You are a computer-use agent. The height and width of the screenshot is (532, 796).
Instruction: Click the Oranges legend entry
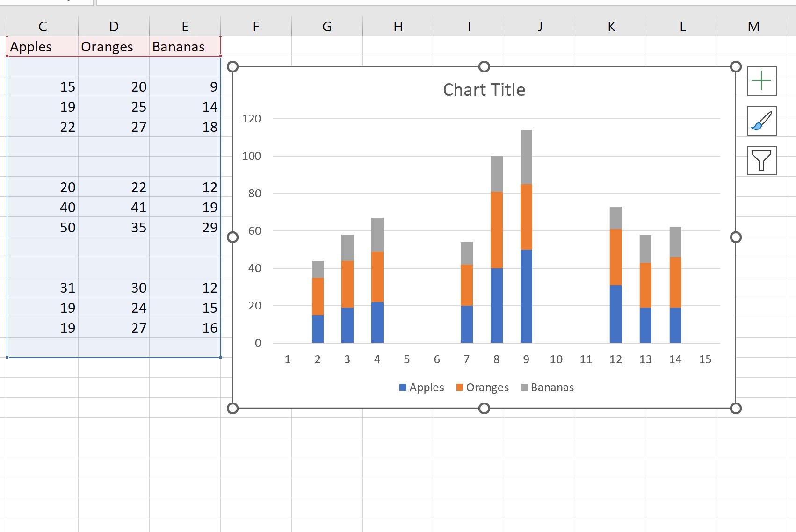(488, 387)
